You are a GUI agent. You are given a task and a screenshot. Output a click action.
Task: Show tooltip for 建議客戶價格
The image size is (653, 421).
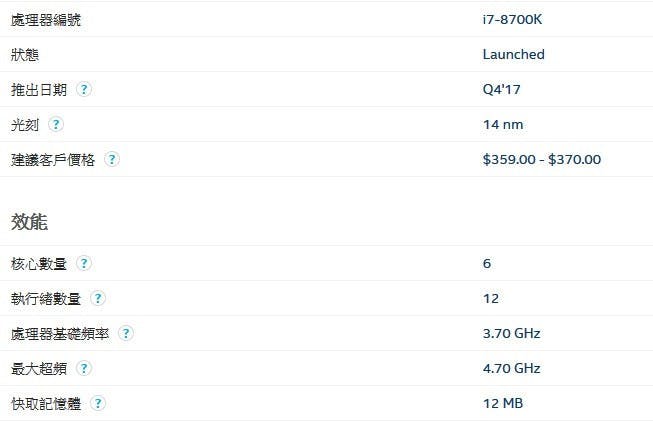pos(112,159)
